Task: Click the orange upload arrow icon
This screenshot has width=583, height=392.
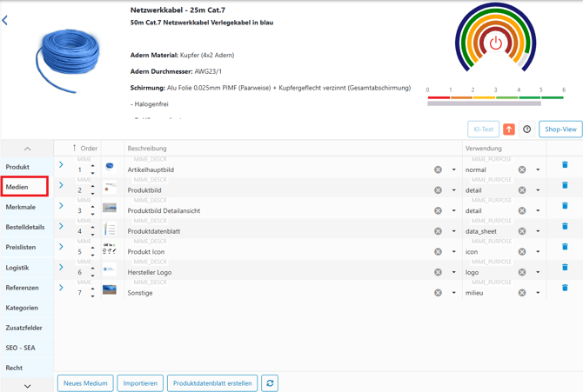Action: coord(509,130)
